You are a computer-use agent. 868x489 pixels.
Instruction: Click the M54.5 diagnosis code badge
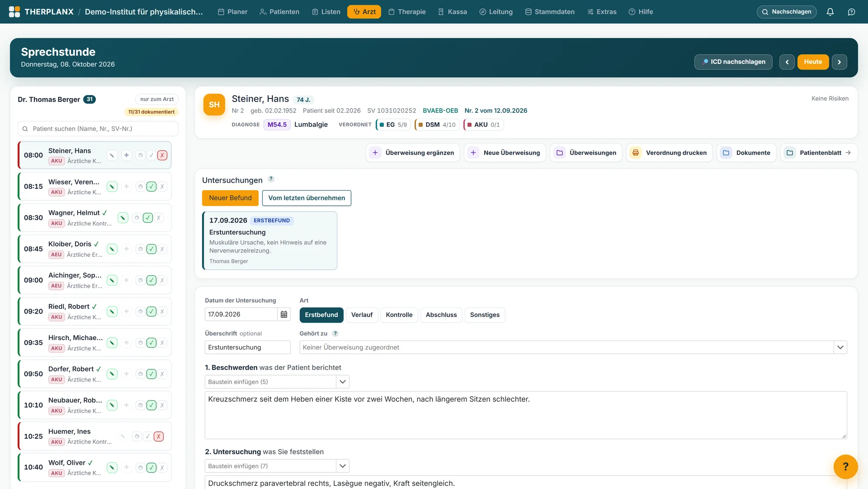click(277, 125)
